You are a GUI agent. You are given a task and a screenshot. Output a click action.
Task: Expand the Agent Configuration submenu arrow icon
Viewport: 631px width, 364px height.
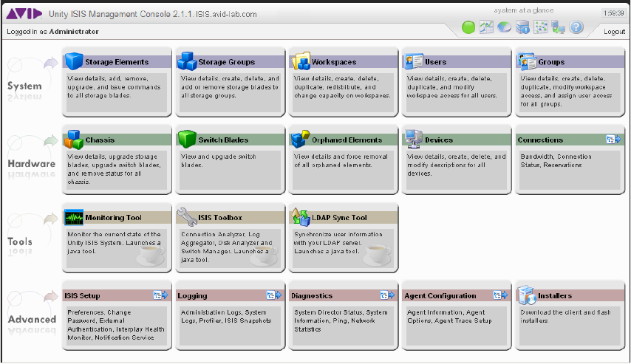(x=501, y=295)
